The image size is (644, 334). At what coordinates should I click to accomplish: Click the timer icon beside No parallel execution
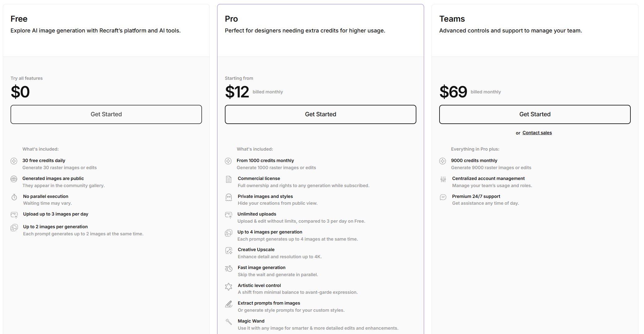14,197
